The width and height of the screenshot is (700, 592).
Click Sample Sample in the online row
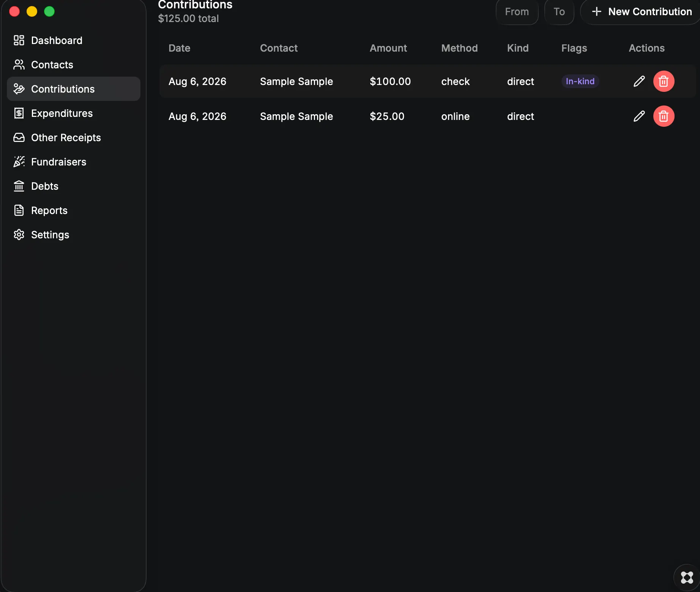coord(296,116)
